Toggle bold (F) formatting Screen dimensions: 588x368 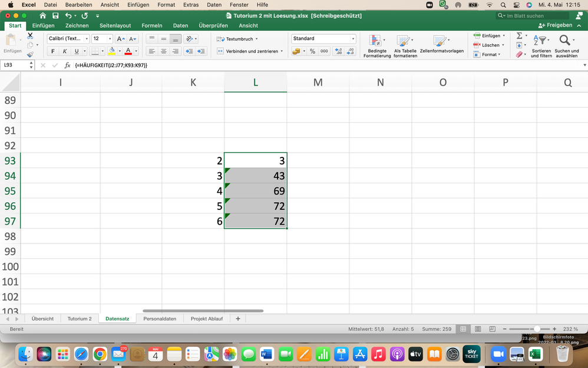(52, 51)
